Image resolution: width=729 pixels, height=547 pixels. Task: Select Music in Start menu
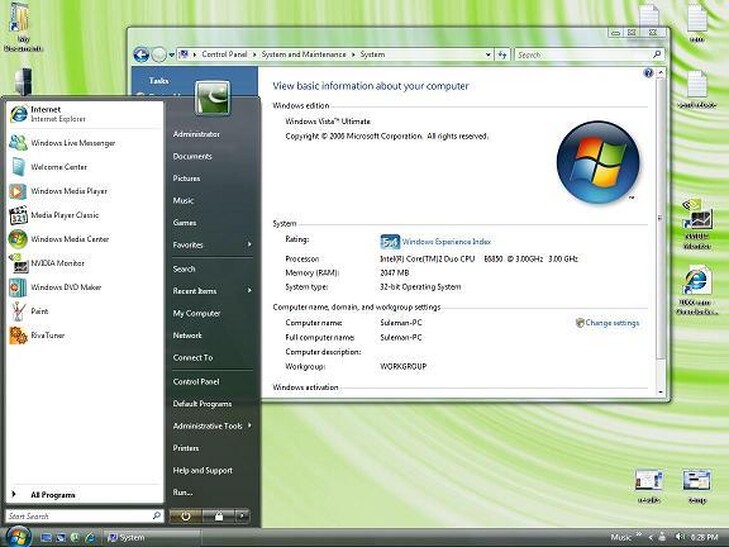tap(183, 201)
